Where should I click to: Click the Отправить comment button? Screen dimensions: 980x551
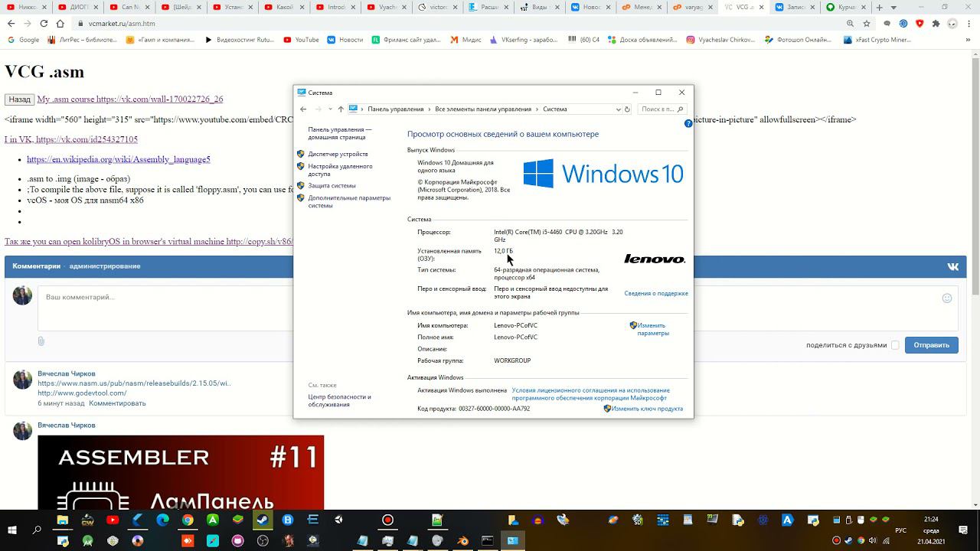pos(931,345)
